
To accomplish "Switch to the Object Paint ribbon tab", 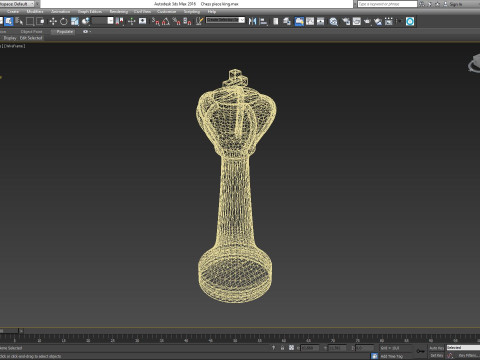I will point(32,32).
